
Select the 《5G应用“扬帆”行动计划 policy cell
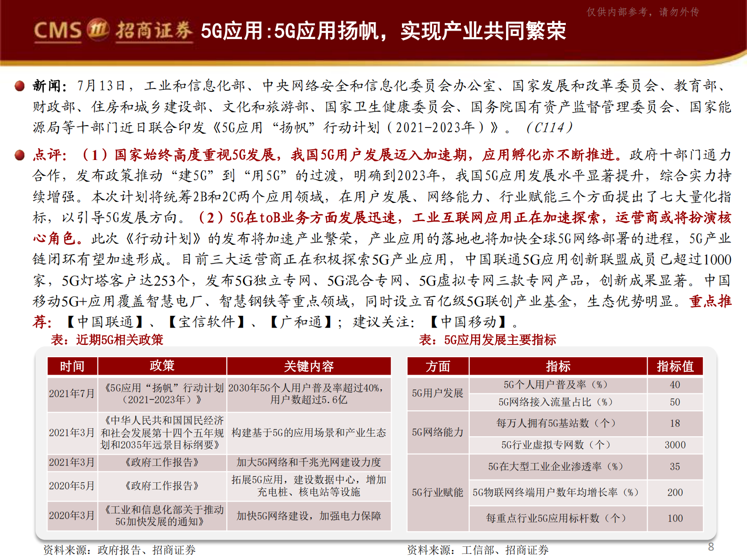tap(162, 394)
